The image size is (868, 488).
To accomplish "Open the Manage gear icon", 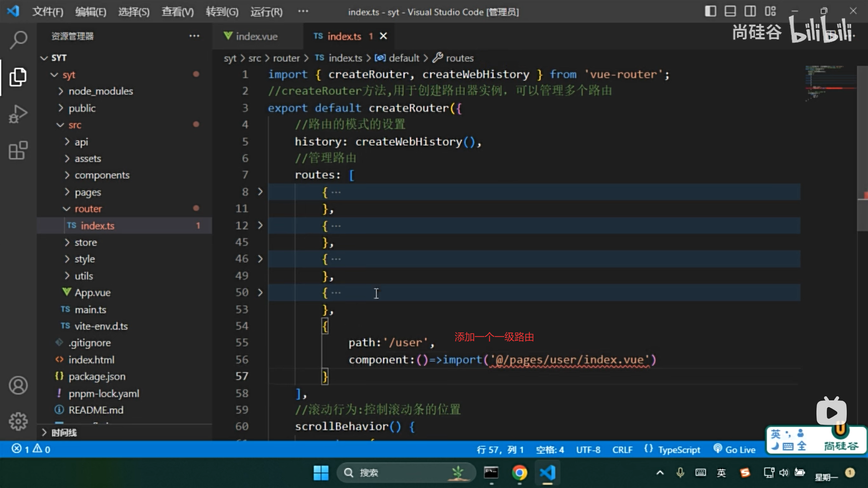I will point(18,421).
